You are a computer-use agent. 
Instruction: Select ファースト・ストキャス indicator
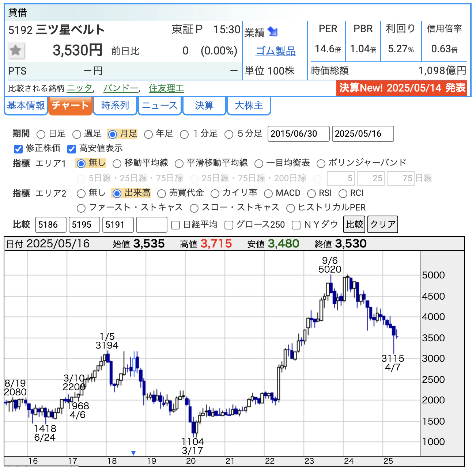(x=81, y=208)
